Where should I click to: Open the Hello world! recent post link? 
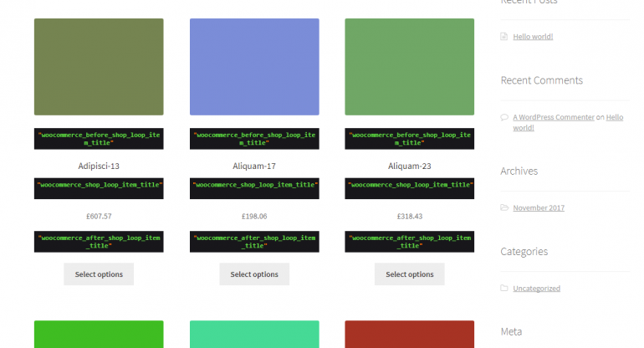[533, 37]
